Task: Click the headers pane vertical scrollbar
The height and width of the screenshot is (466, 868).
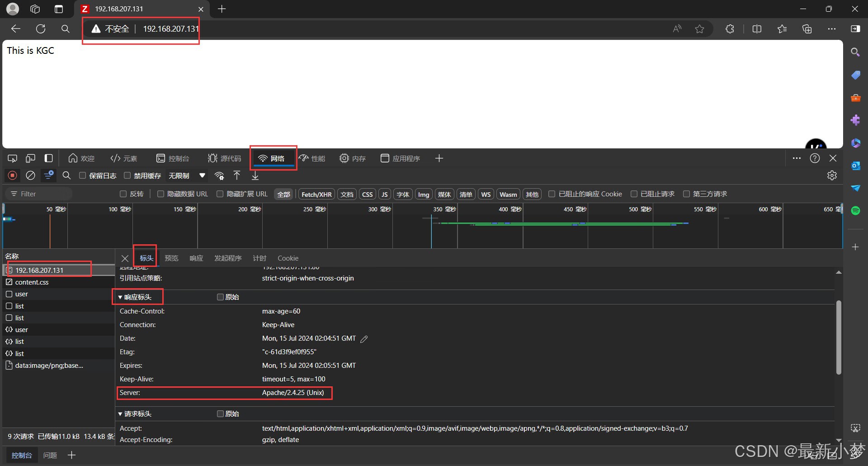Action: (839, 337)
